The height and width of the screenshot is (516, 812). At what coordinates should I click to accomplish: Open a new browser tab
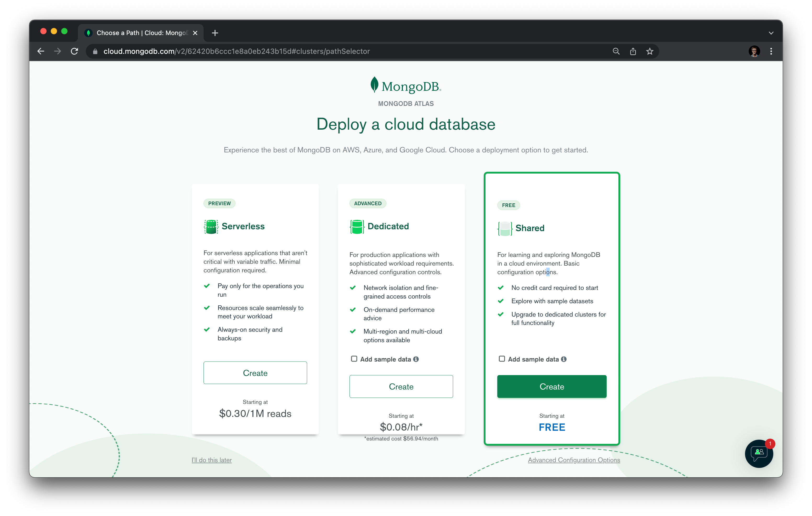click(215, 33)
